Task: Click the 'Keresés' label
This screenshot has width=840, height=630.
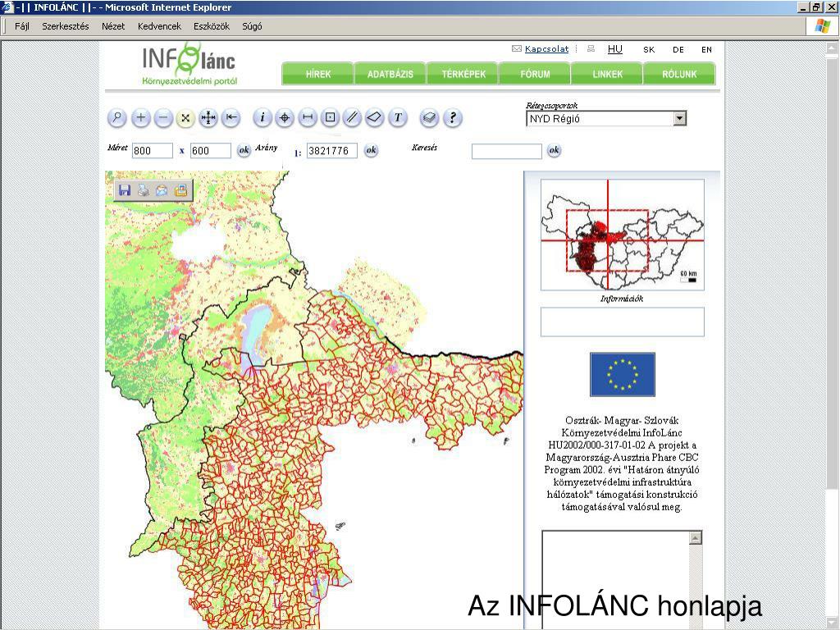Action: (424, 148)
